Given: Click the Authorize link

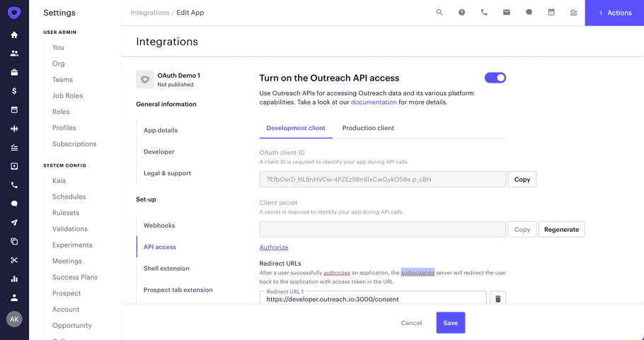Looking at the screenshot, I should [274, 247].
